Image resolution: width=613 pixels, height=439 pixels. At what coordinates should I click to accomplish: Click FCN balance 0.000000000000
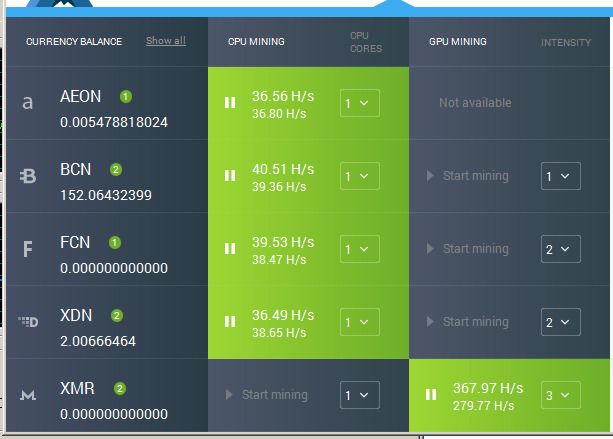pyautogui.click(x=114, y=268)
